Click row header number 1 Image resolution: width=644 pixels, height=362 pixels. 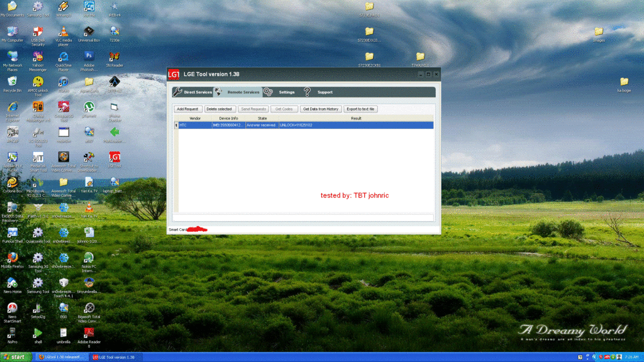pos(176,125)
